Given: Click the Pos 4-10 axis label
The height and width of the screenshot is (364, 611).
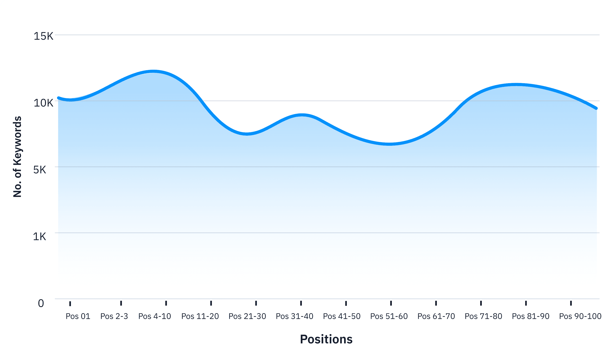Looking at the screenshot, I should pyautogui.click(x=155, y=316).
